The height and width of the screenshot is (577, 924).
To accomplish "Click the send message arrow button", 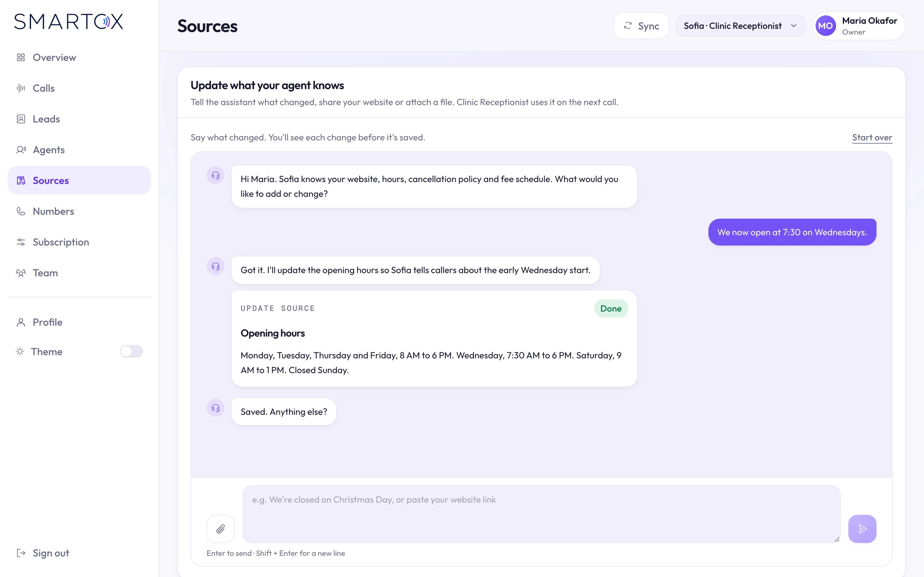I will coord(862,529).
